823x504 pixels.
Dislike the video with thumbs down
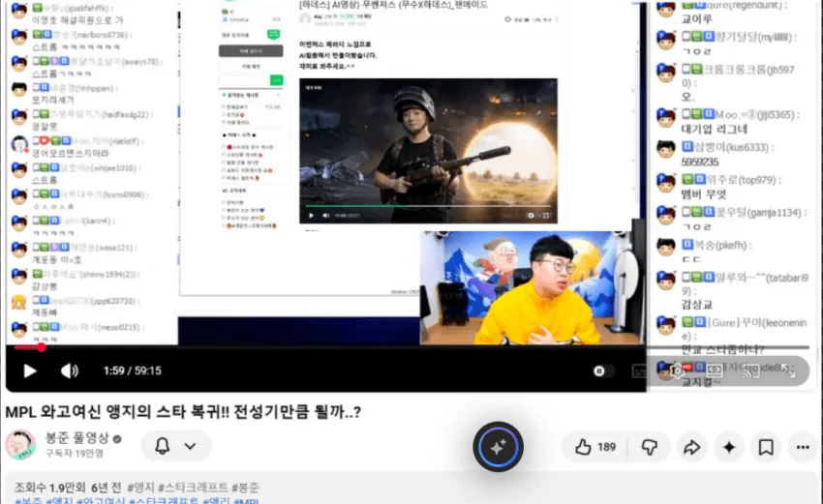click(x=650, y=447)
